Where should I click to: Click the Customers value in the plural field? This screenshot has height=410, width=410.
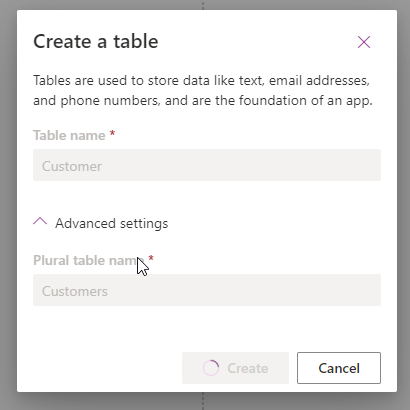[75, 291]
